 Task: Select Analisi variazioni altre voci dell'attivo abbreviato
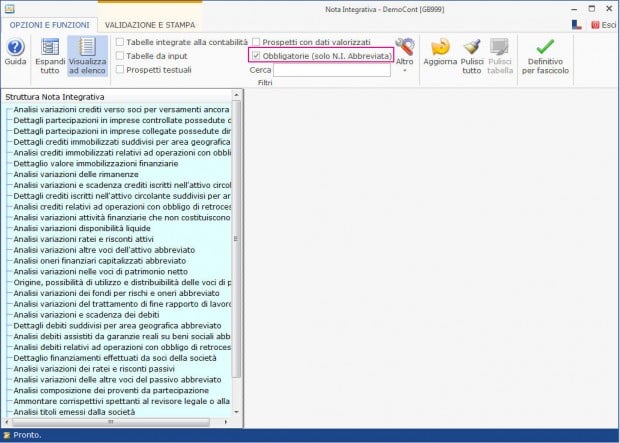click(x=104, y=250)
